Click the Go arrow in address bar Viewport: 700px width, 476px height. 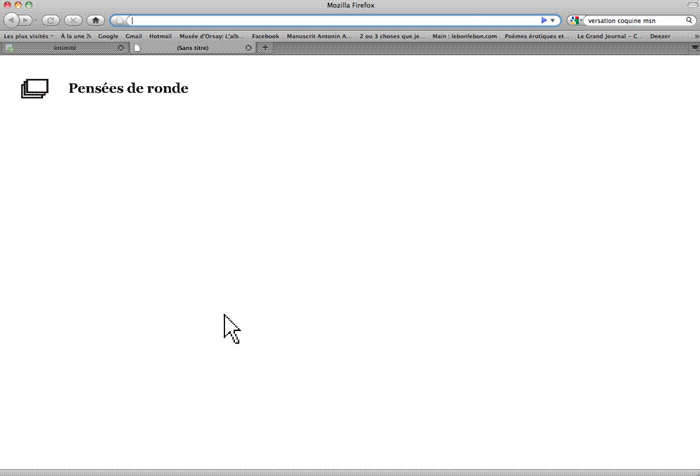[x=543, y=20]
